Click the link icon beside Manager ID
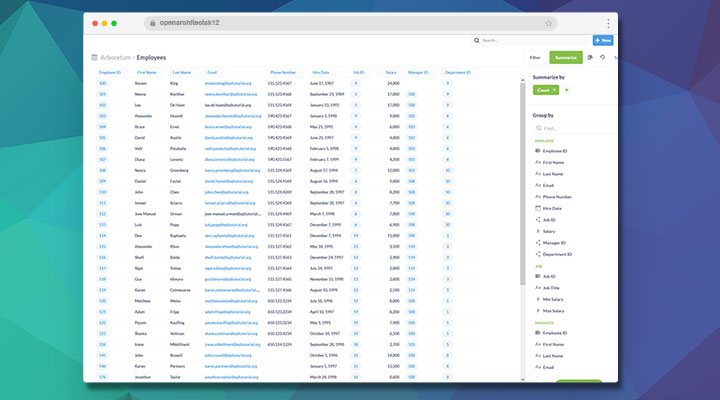 pos(538,242)
